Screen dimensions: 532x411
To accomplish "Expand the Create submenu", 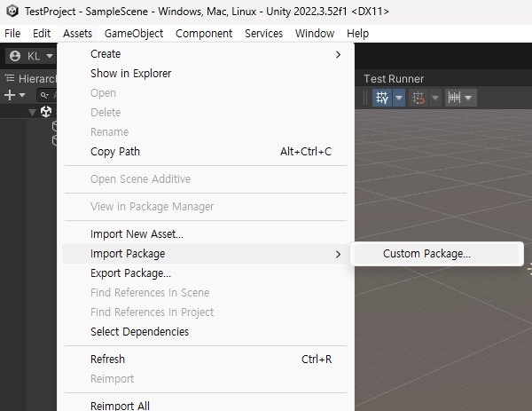I will (206, 54).
